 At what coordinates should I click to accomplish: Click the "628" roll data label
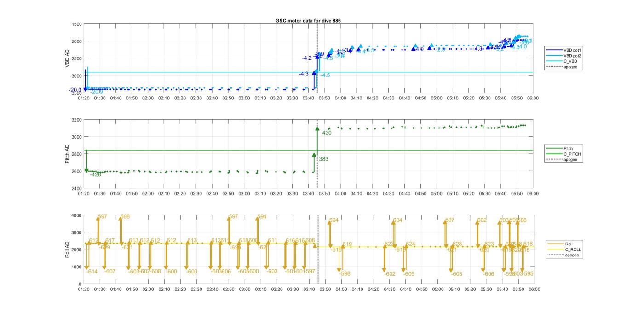point(457,244)
